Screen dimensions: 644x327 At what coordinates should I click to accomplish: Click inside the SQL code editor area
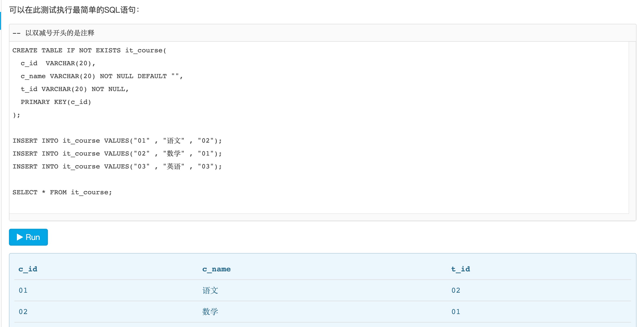(319, 128)
